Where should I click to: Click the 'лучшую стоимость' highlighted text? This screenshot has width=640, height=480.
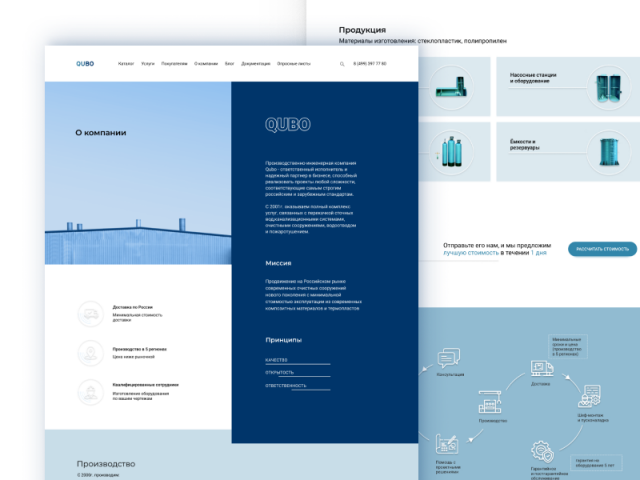click(471, 253)
